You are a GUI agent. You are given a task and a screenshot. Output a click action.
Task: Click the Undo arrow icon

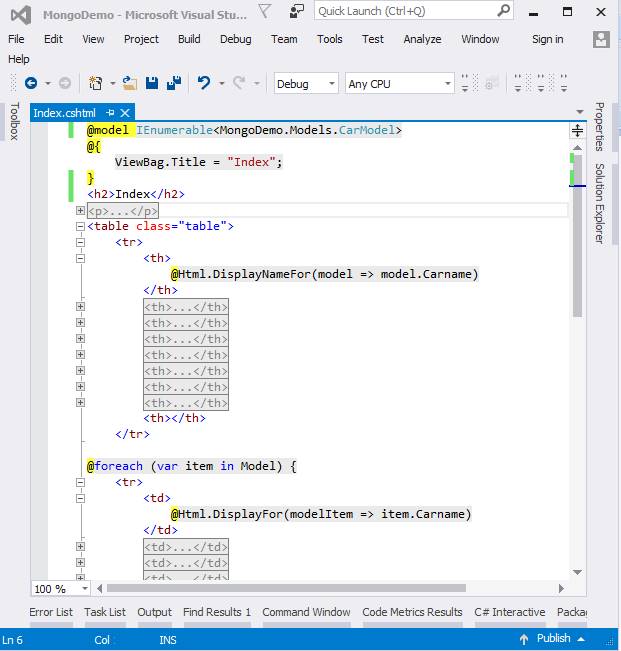click(x=204, y=84)
